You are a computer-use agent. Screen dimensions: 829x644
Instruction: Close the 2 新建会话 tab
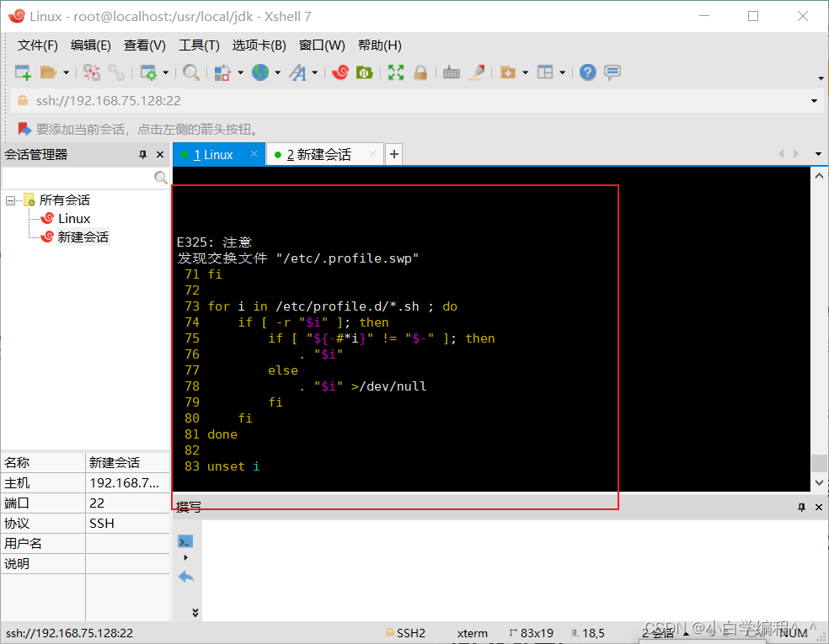click(372, 154)
